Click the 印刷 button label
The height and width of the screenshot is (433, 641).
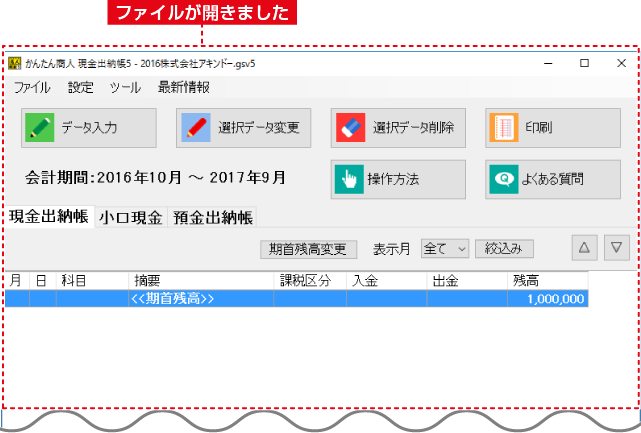pyautogui.click(x=539, y=128)
